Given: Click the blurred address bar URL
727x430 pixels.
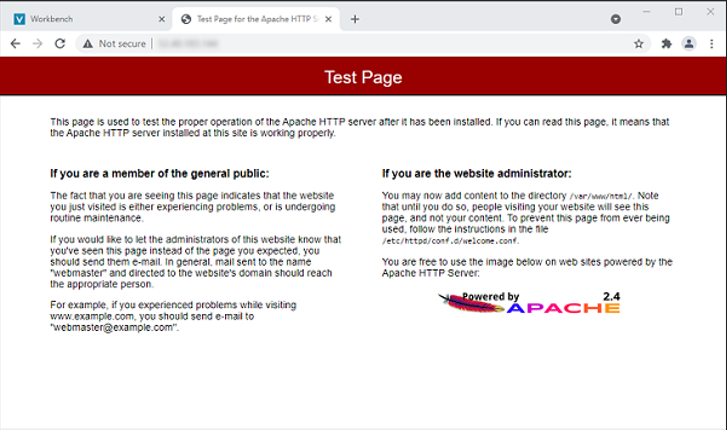Looking at the screenshot, I should (187, 44).
